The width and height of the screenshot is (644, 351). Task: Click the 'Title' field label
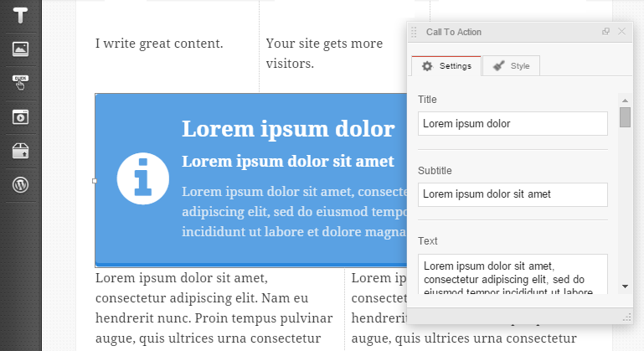(427, 100)
